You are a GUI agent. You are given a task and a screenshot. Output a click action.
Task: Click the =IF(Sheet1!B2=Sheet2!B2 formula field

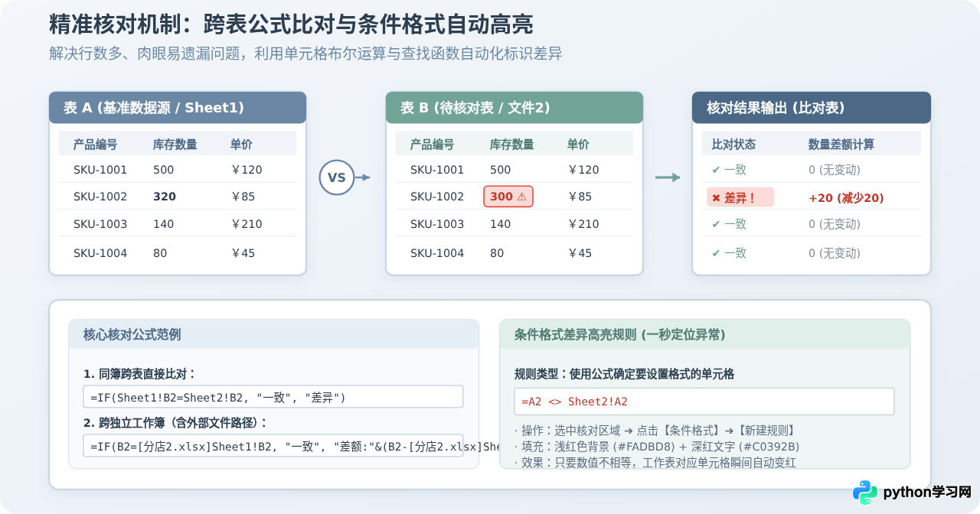click(x=273, y=397)
